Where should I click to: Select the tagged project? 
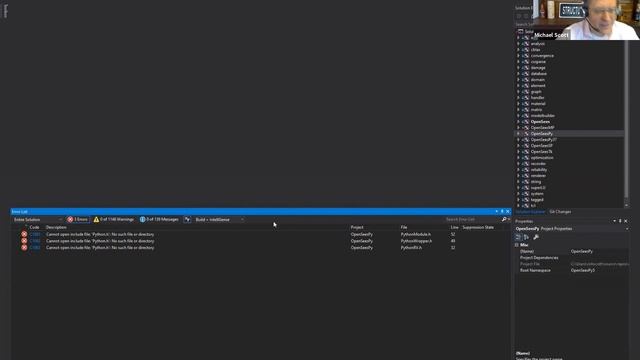pos(537,200)
